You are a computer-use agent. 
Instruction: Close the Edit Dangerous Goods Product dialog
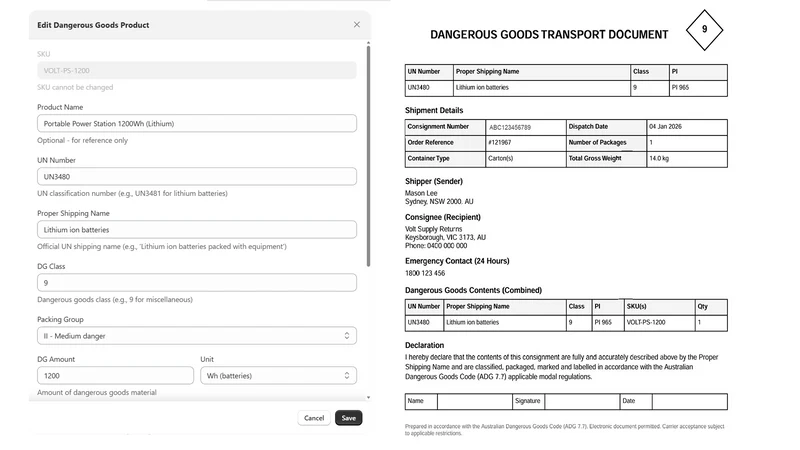click(x=357, y=24)
